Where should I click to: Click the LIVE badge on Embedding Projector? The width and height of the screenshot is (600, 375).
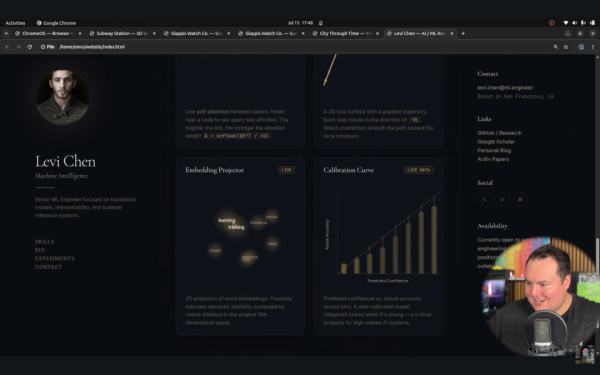coord(286,170)
